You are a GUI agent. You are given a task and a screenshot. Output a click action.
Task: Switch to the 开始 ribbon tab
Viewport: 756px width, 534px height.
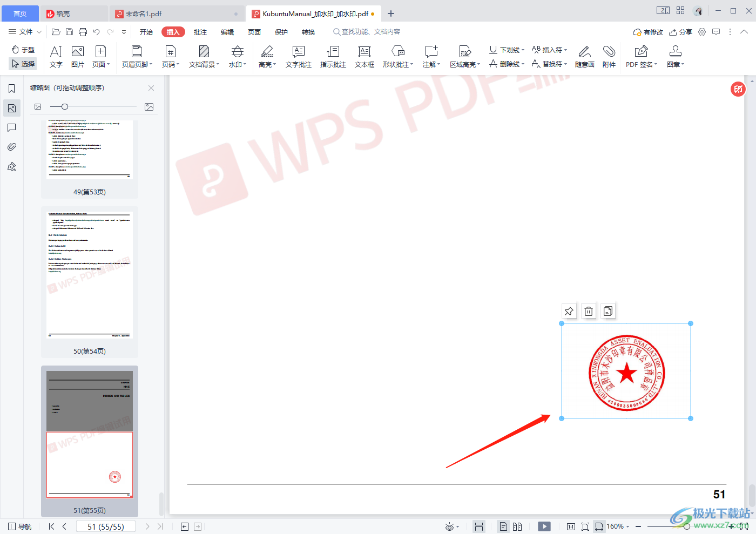pos(146,32)
